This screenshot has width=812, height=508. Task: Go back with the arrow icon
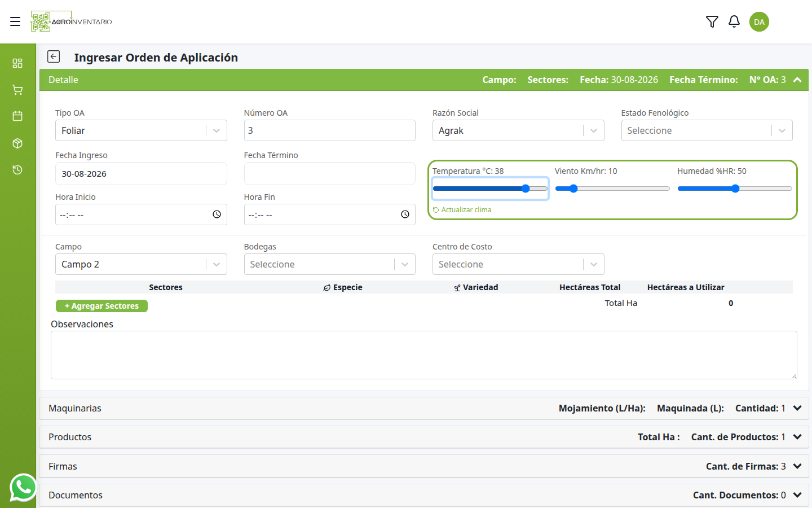coord(54,56)
